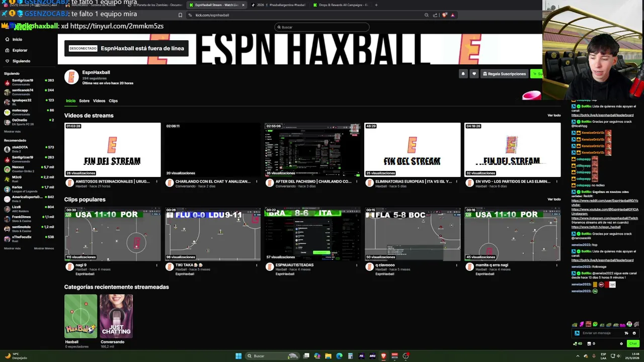This screenshot has height=362, width=644.
Task: Open the Haxball category card
Action: [80, 316]
